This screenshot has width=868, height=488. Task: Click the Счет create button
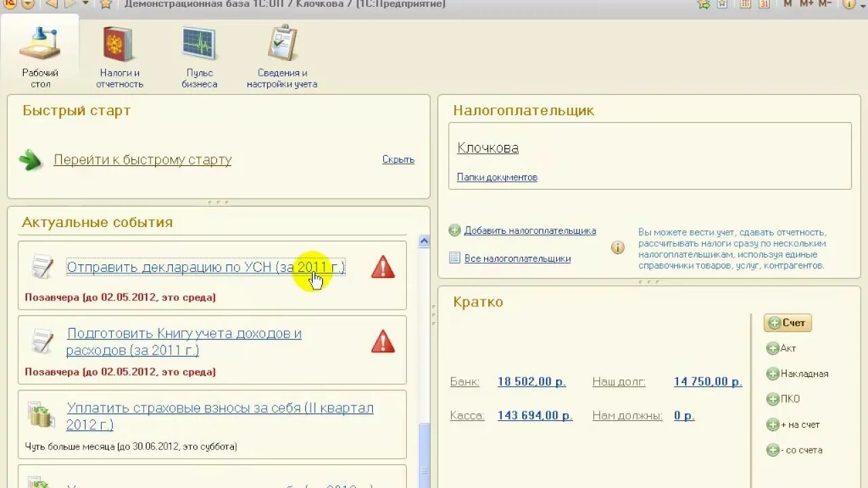[787, 323]
